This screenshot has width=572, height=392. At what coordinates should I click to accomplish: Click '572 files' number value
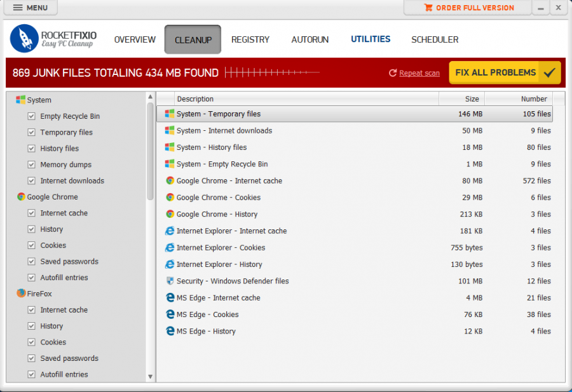(x=536, y=180)
